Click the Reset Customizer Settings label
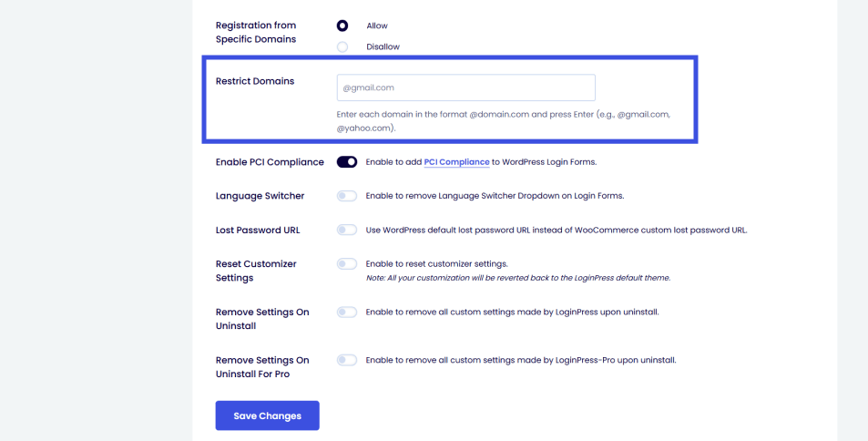 [256, 271]
